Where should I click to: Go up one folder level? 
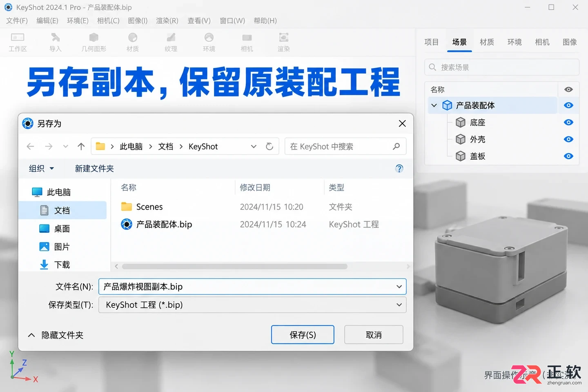click(x=81, y=146)
